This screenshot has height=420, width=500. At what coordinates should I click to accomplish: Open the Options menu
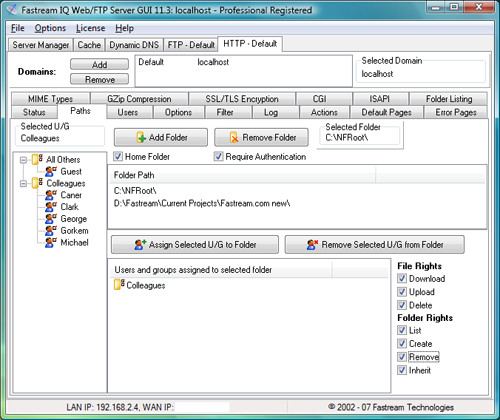pos(50,28)
